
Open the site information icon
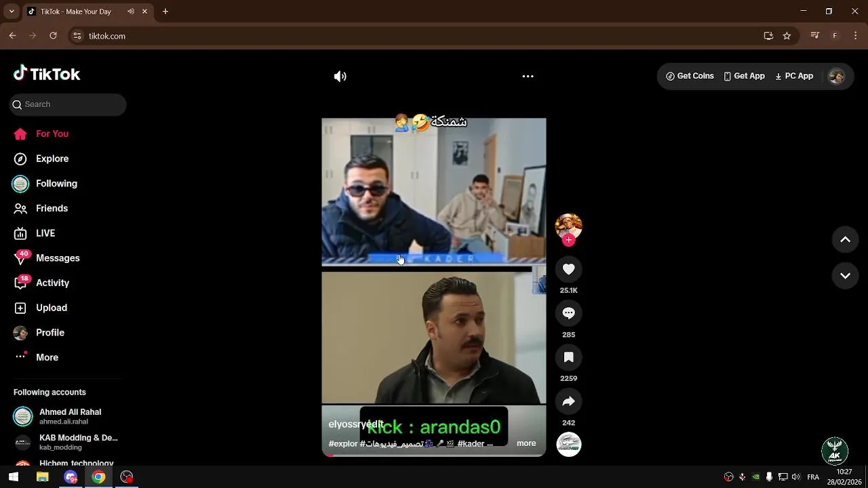pos(77,36)
